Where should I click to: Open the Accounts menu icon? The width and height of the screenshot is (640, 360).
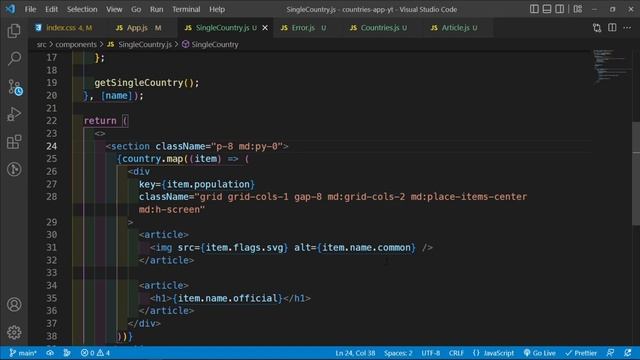tap(14, 304)
